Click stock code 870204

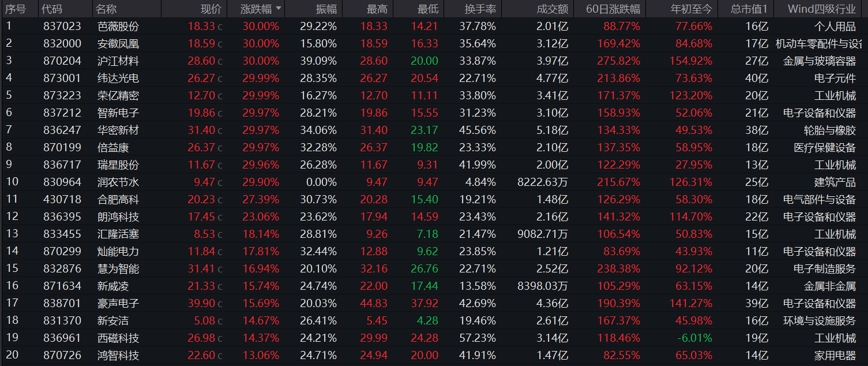(x=62, y=61)
